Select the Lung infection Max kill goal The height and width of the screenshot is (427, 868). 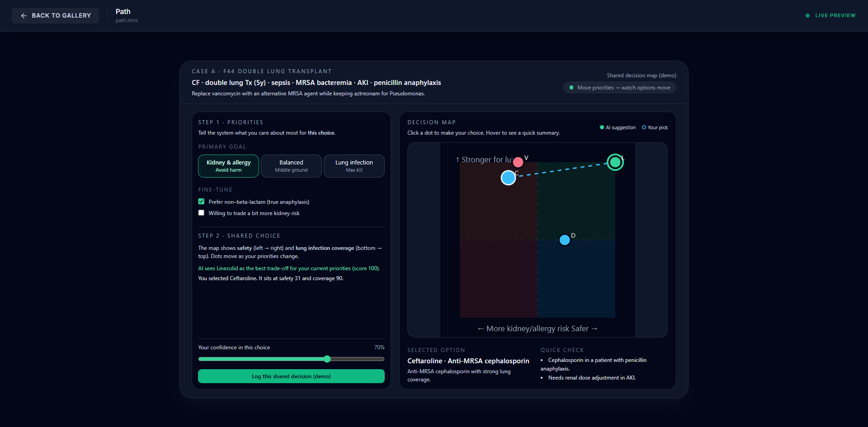(354, 166)
